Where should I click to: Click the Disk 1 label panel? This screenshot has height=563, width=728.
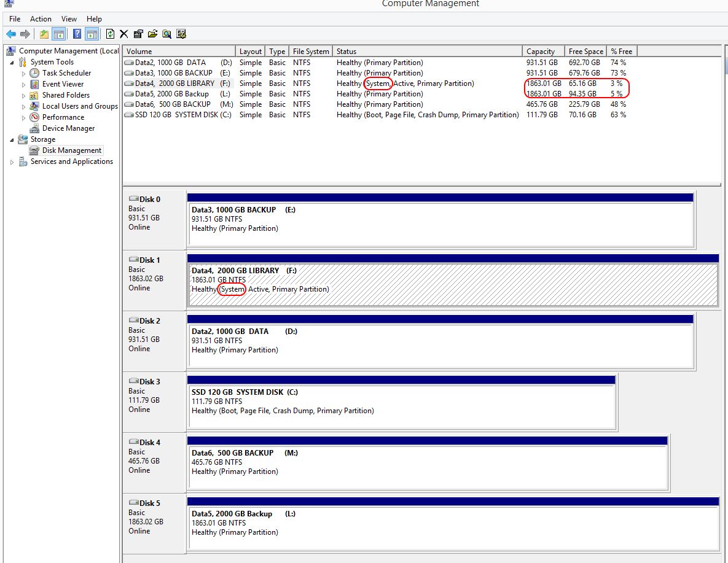click(x=154, y=281)
